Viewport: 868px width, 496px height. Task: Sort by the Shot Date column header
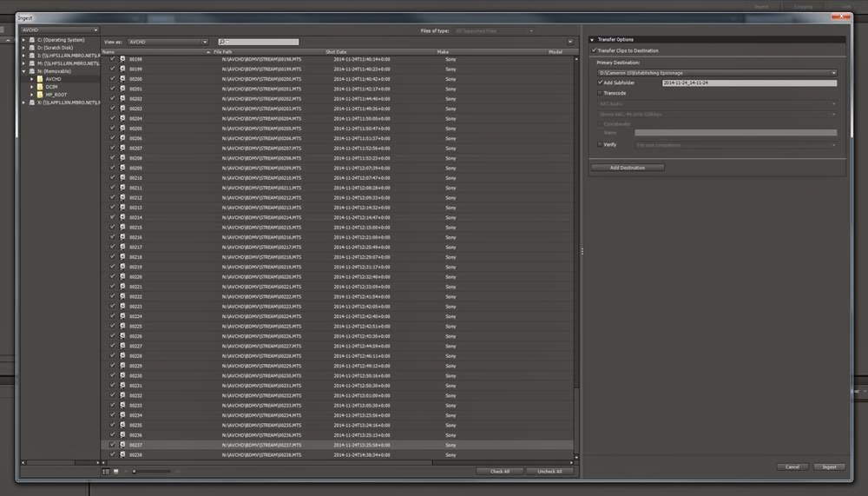[380, 52]
